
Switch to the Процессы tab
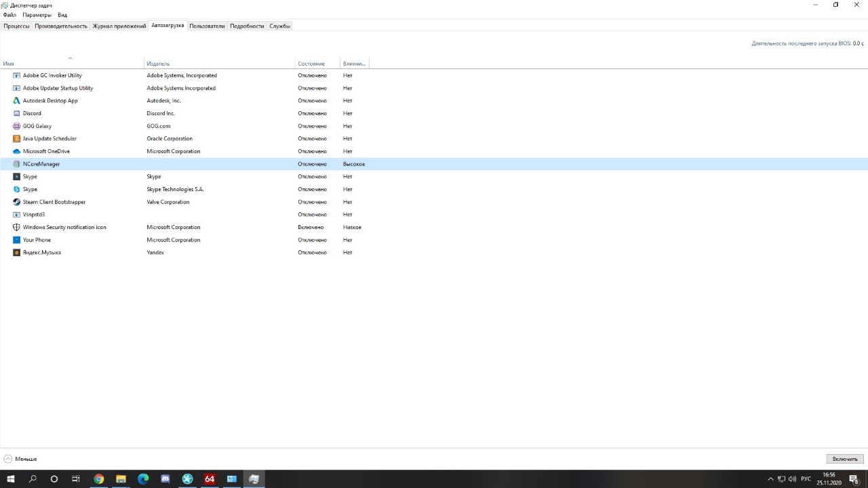pyautogui.click(x=16, y=26)
